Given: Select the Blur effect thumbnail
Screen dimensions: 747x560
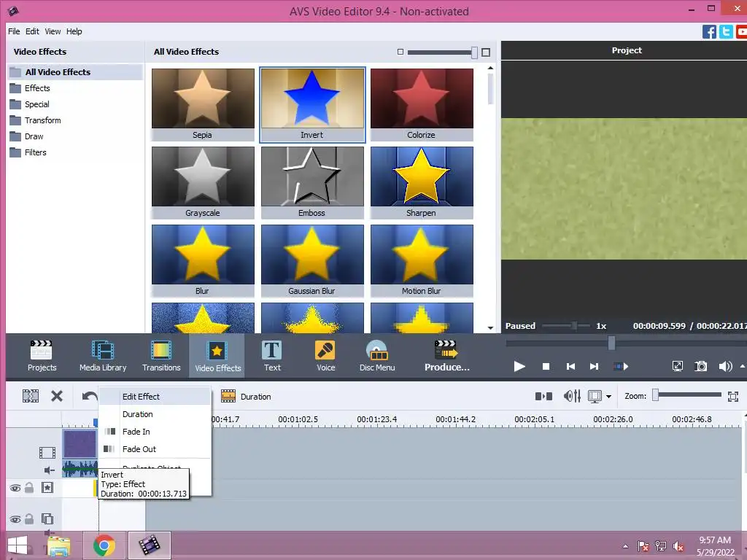Looking at the screenshot, I should [x=203, y=260].
